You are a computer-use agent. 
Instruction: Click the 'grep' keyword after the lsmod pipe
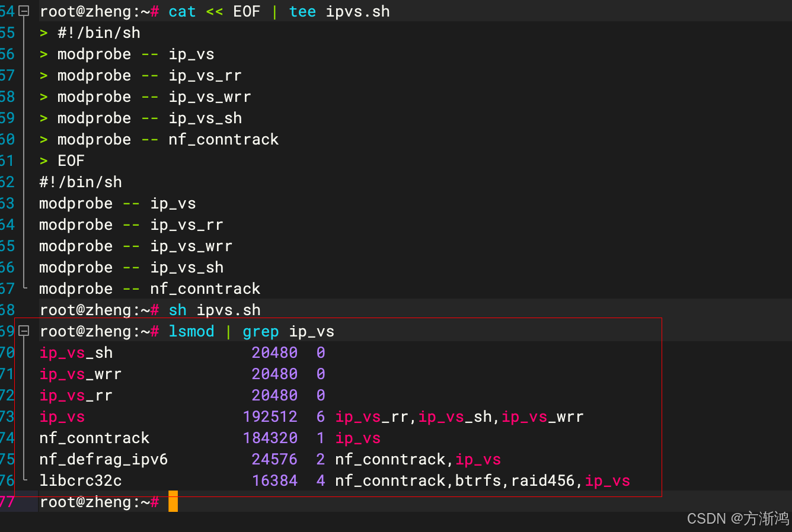coord(260,331)
